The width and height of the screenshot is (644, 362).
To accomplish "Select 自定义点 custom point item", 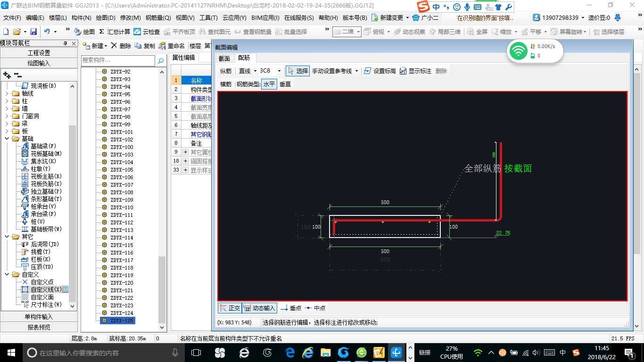I will coord(38,282).
